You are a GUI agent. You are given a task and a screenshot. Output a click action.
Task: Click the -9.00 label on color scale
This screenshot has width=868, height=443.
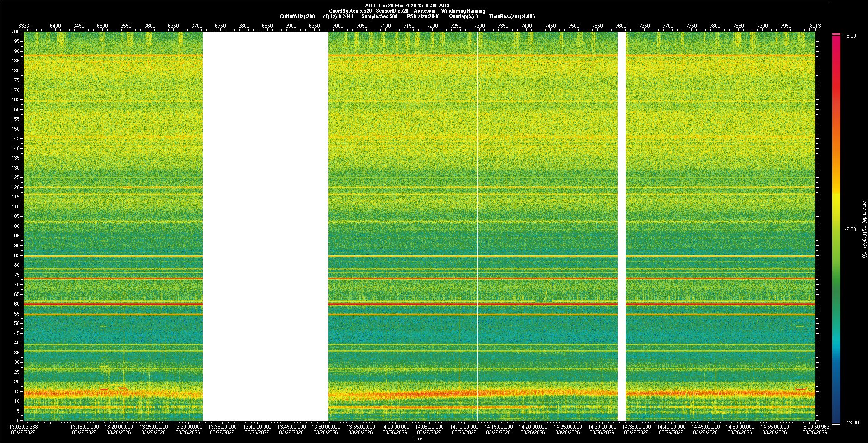(850, 229)
